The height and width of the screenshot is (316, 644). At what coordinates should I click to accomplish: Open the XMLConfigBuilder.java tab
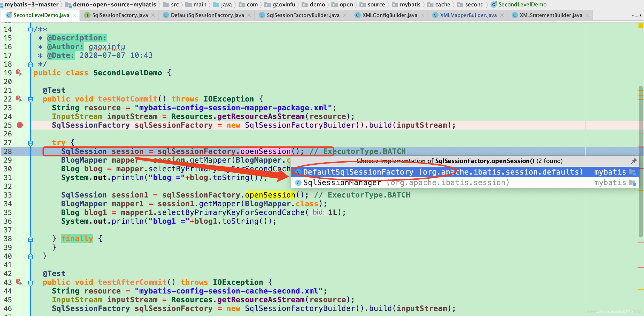(390, 15)
